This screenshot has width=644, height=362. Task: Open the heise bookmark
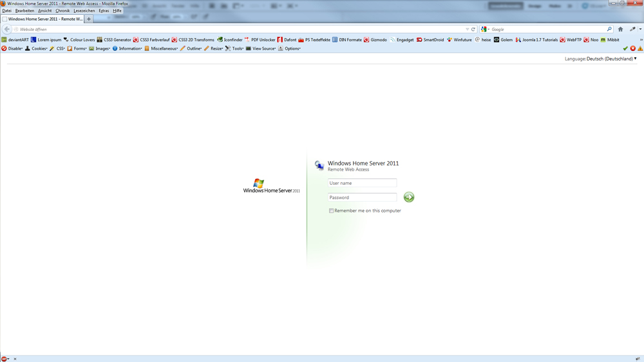[482, 40]
